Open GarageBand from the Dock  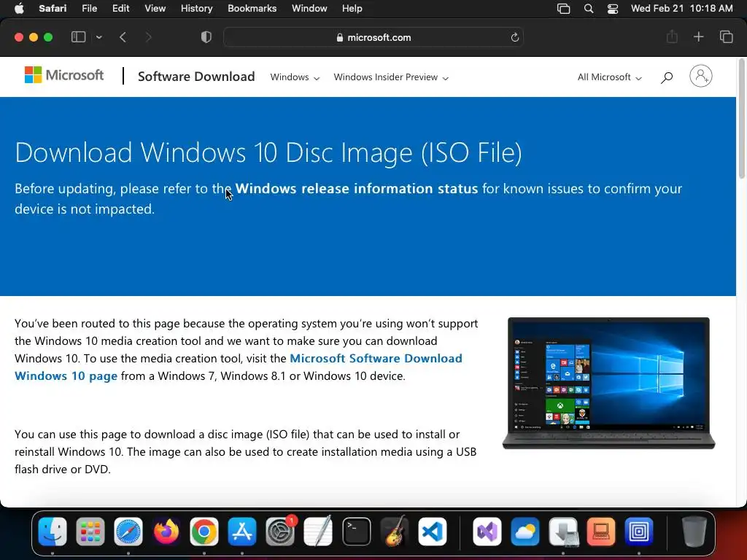[x=395, y=532]
